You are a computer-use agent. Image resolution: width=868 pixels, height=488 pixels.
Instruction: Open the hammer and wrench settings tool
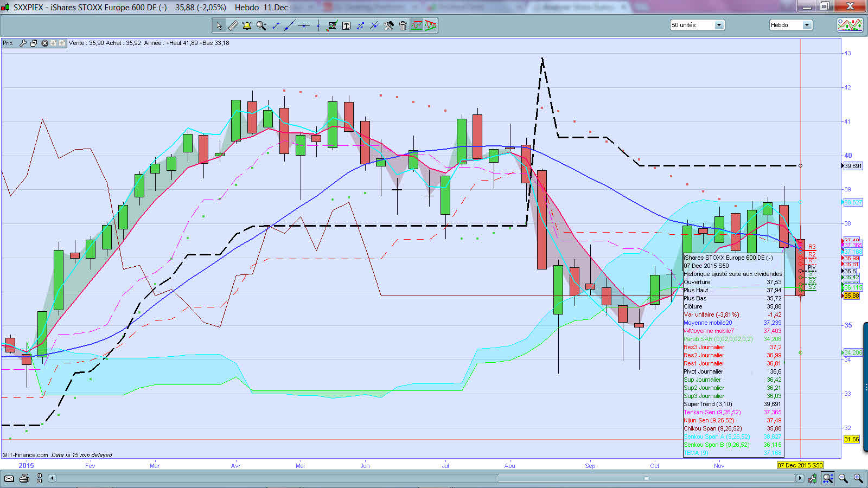[x=388, y=25]
